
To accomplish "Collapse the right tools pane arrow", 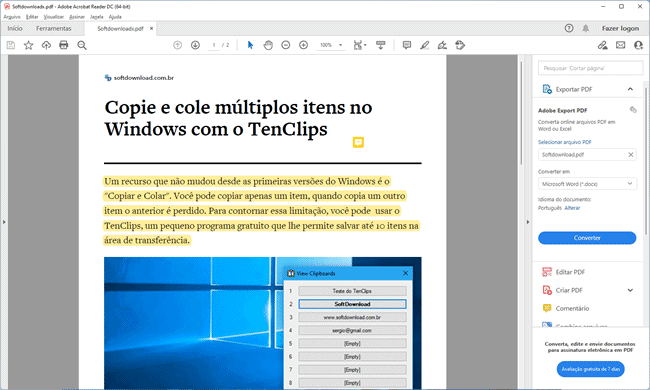I will pyautogui.click(x=528, y=222).
